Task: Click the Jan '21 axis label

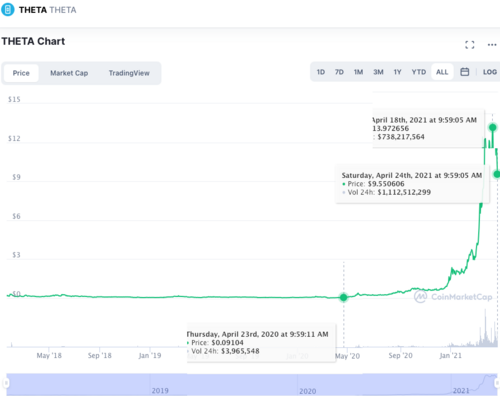Action: tap(451, 356)
